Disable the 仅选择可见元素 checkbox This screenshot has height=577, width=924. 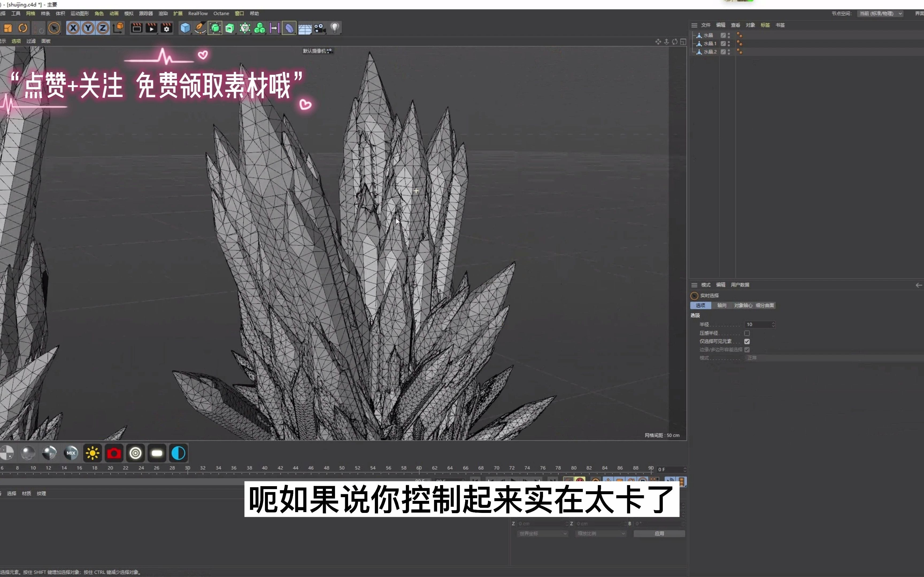pos(748,342)
